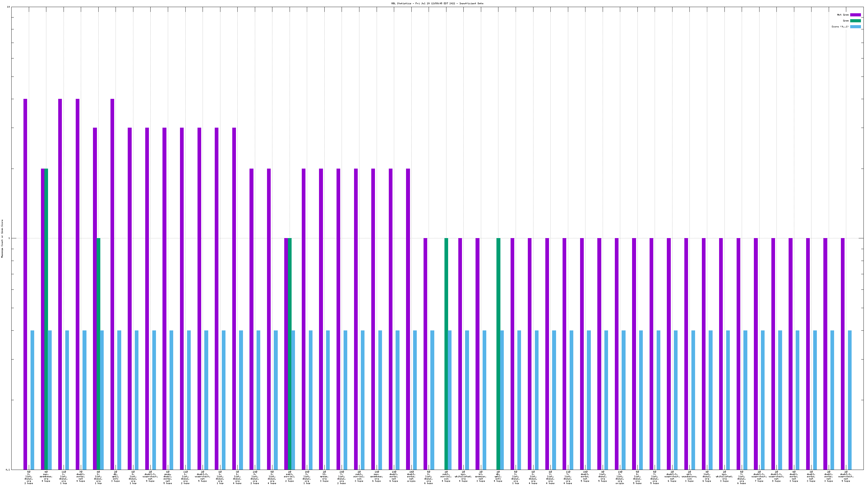Click the 'Score (0..1)' legend text
Image resolution: width=868 pixels, height=488 pixels.
840,27
